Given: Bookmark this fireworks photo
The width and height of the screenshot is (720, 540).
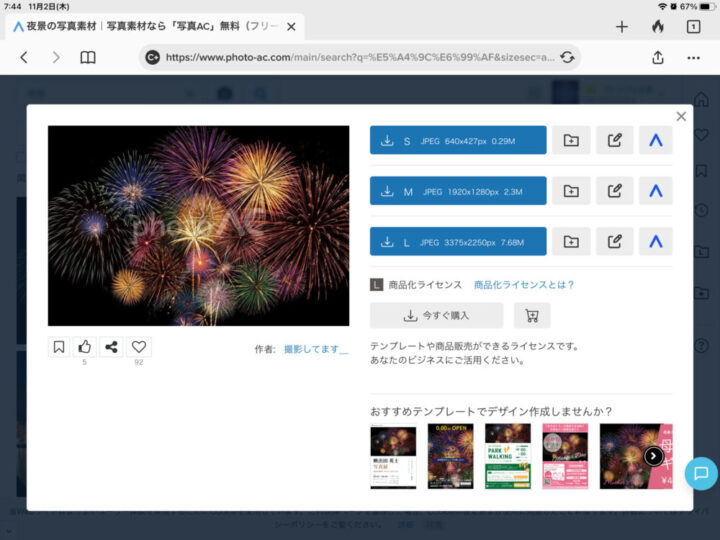Looking at the screenshot, I should (x=59, y=347).
